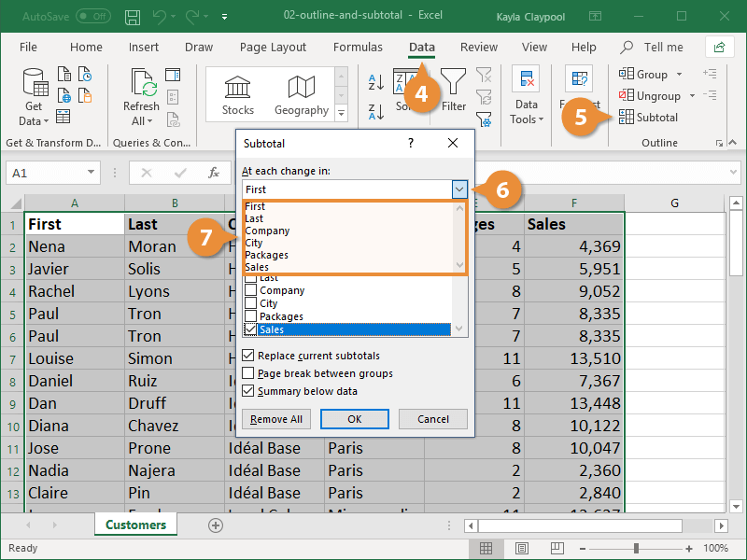The height and width of the screenshot is (560, 747).
Task: Open the At each change in dropdown
Action: pyautogui.click(x=459, y=189)
